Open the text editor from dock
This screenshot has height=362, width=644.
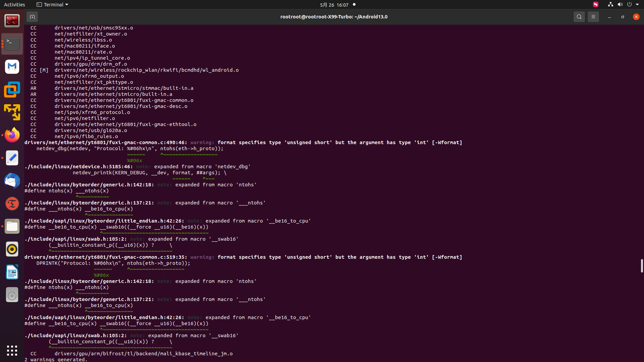(12, 158)
